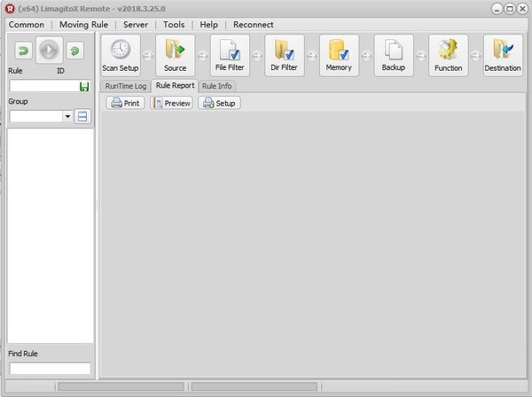Click the round play rule button

pyautogui.click(x=49, y=50)
